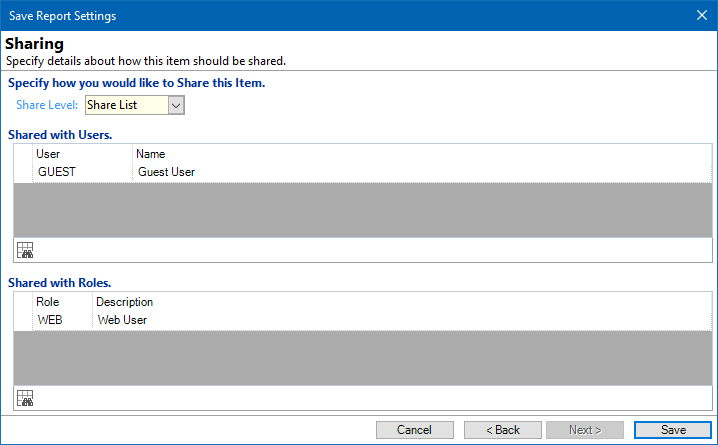Click the empty gray area in users grid
The width and height of the screenshot is (718, 445).
363,210
